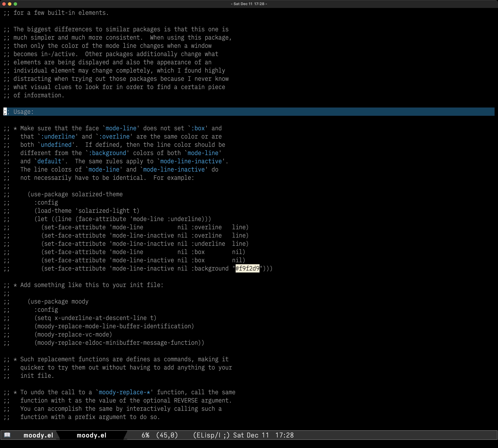
Task: Click the `undefined' symbol link
Action: (56, 145)
